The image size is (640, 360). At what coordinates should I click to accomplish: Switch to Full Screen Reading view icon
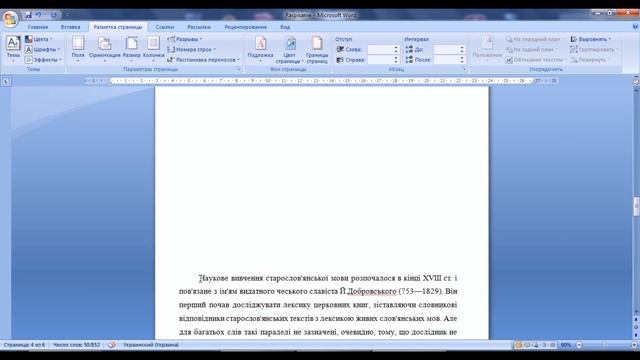point(527,345)
